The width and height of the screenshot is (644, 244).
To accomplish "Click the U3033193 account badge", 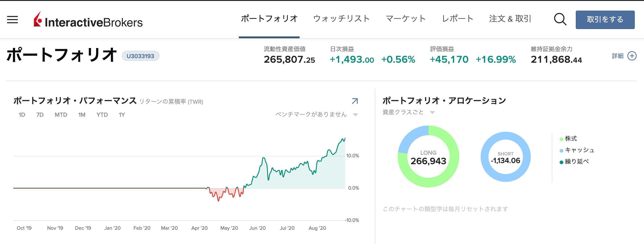I will [x=141, y=56].
